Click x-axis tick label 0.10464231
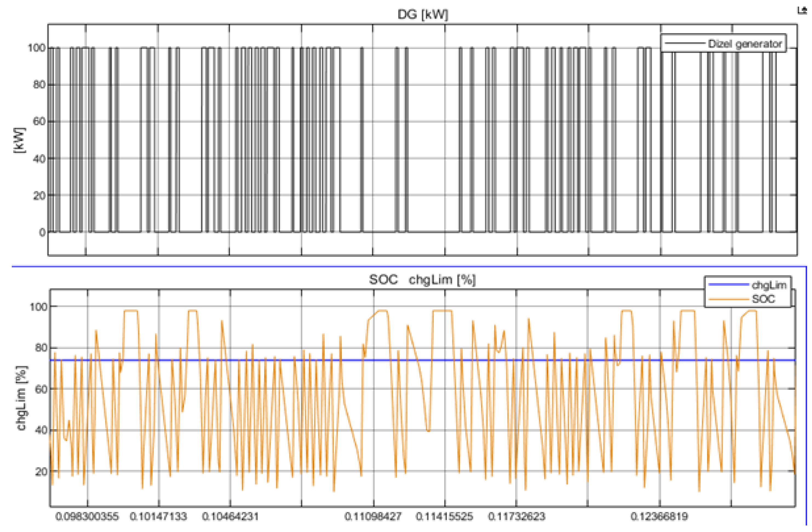Viewport: 812px width, 532px height. pyautogui.click(x=230, y=516)
